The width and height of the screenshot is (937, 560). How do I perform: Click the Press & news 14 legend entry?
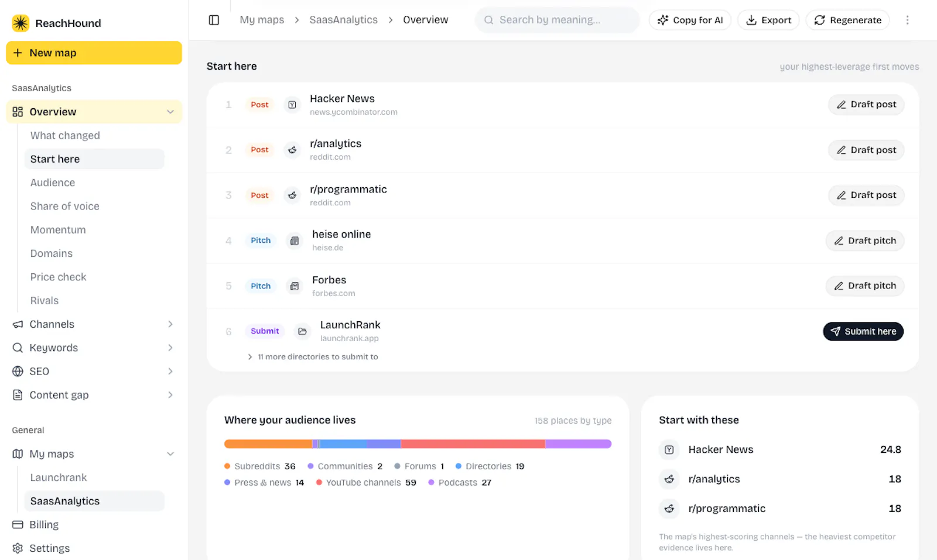coord(264,483)
